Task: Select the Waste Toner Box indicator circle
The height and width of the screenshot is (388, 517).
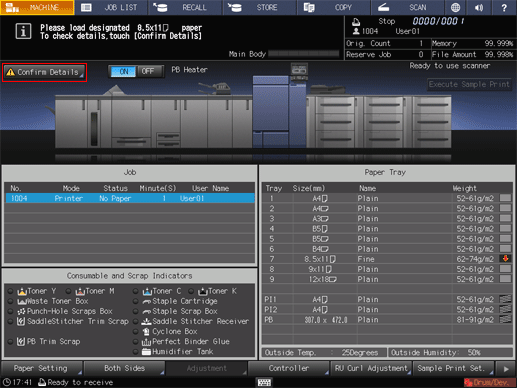Action: pos(11,301)
